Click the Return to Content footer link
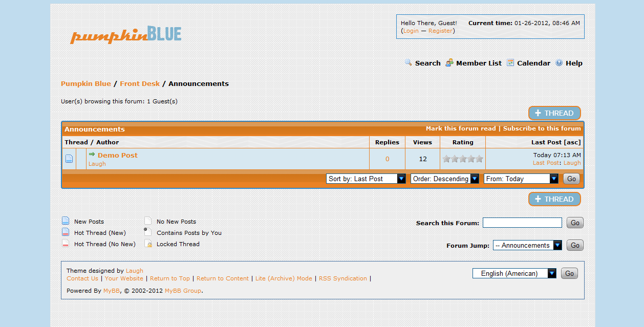The height and width of the screenshot is (327, 644). pos(223,278)
